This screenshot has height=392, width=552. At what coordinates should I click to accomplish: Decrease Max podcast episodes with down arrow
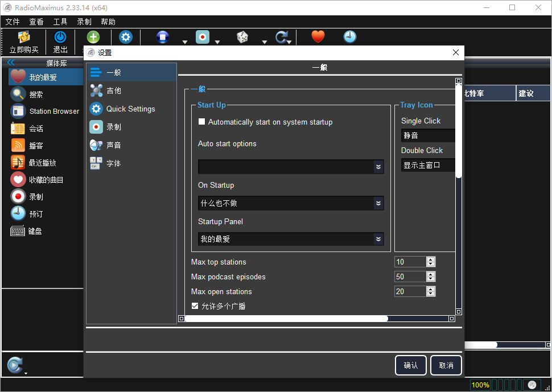(x=431, y=279)
